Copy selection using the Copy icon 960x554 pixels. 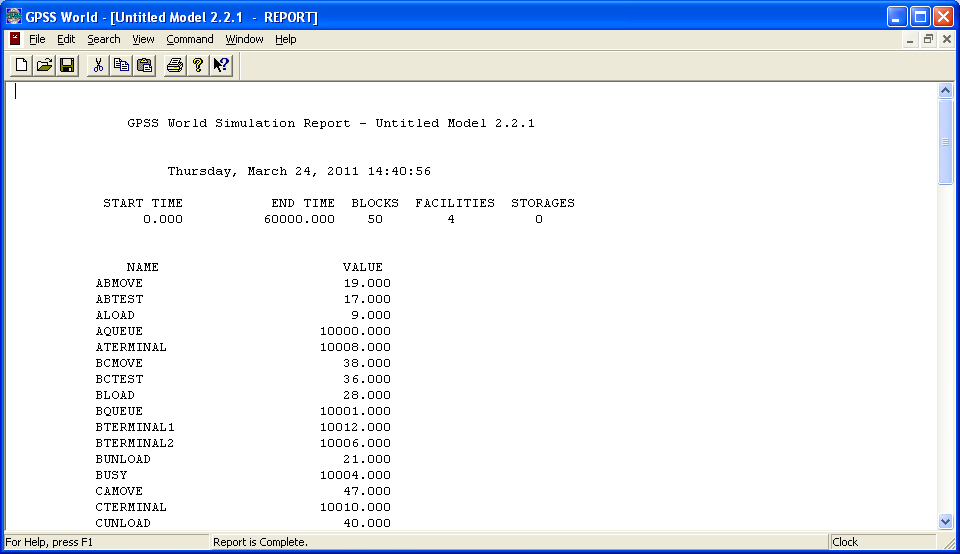pos(121,65)
